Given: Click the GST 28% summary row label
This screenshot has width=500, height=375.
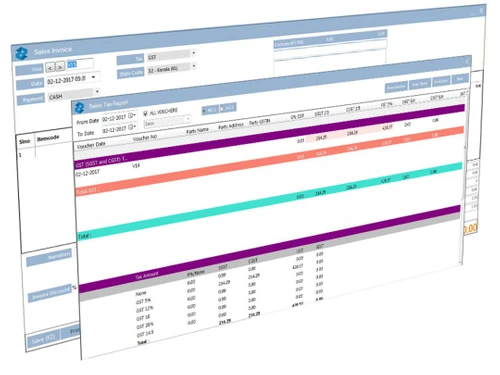Looking at the screenshot, I should [x=145, y=325].
